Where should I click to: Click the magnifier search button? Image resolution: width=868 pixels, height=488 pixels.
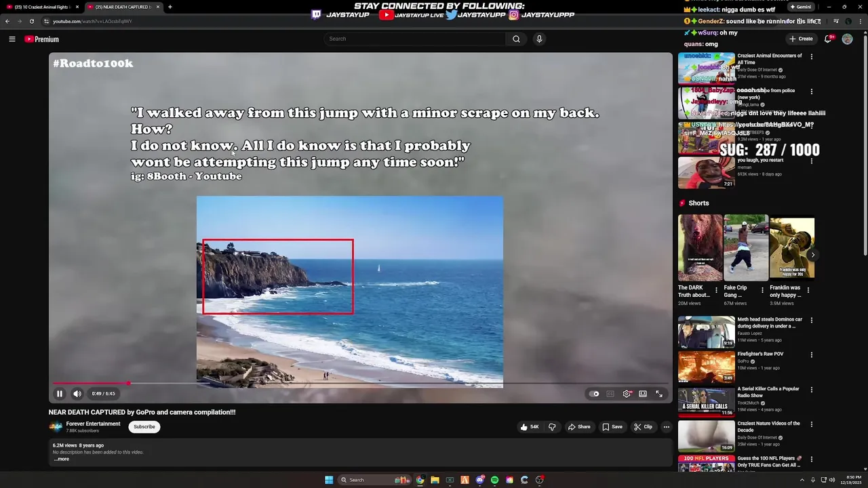tap(516, 39)
